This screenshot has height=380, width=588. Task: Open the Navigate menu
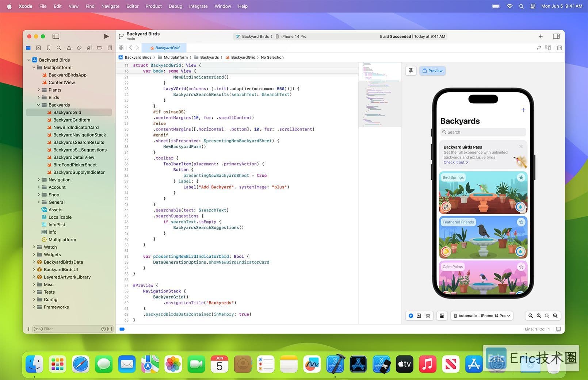[110, 6]
